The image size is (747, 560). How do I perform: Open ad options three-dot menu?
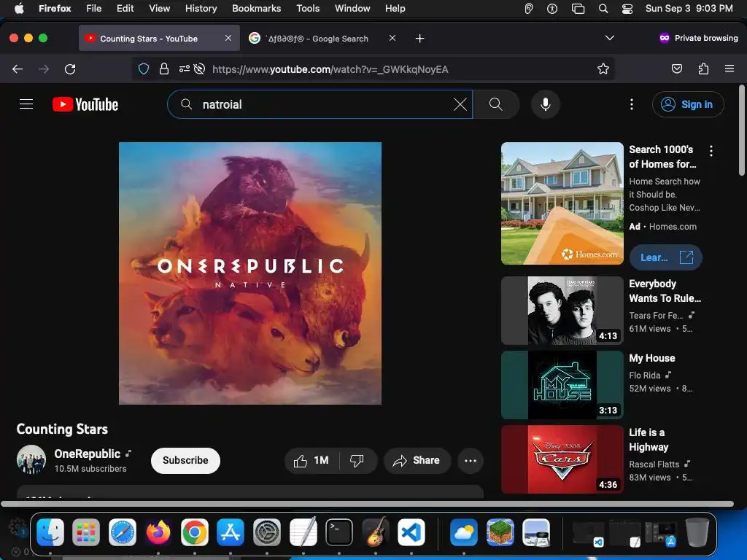tap(711, 151)
